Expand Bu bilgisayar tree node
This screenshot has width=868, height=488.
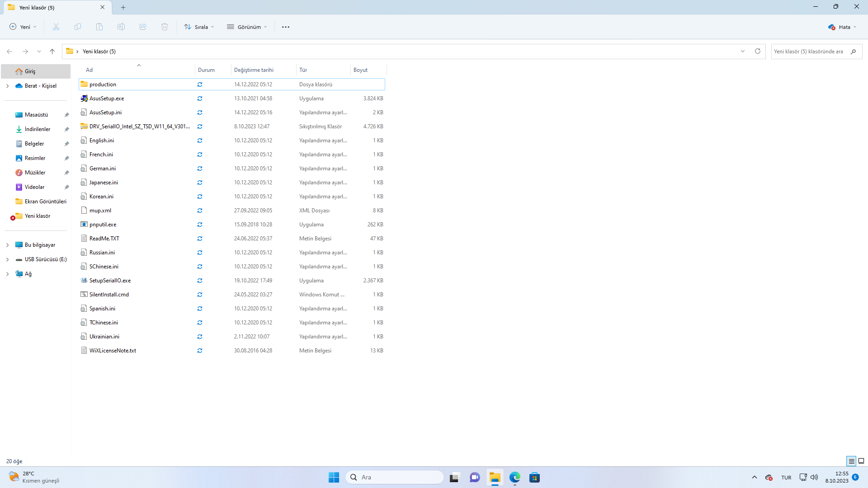point(7,245)
